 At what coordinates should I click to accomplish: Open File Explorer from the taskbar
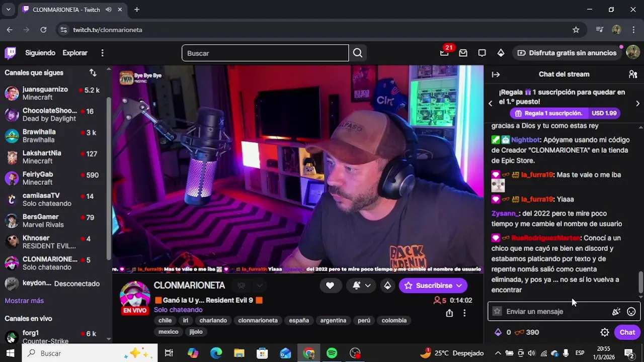pos(239,353)
